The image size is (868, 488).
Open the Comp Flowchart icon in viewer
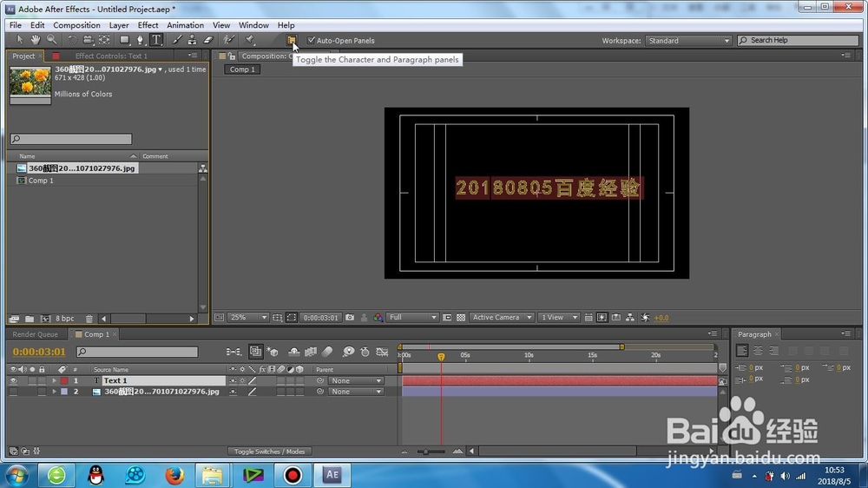[630, 318]
